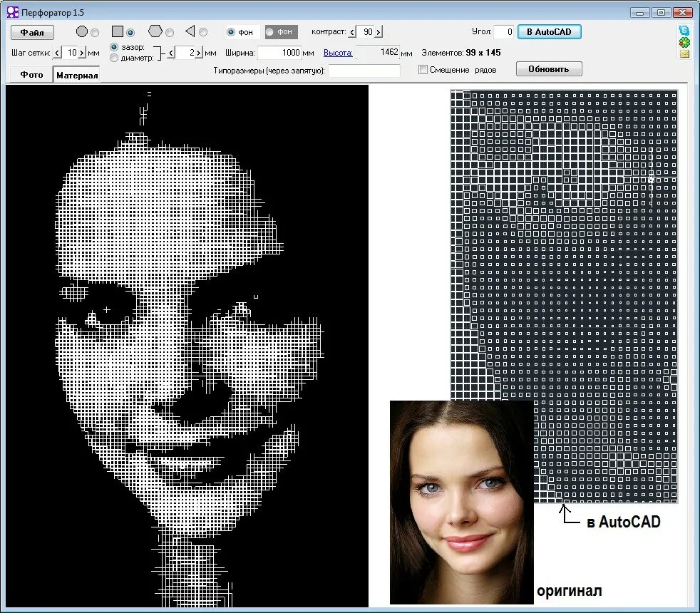
Task: Click the yellow envelope mail icon
Action: (684, 54)
